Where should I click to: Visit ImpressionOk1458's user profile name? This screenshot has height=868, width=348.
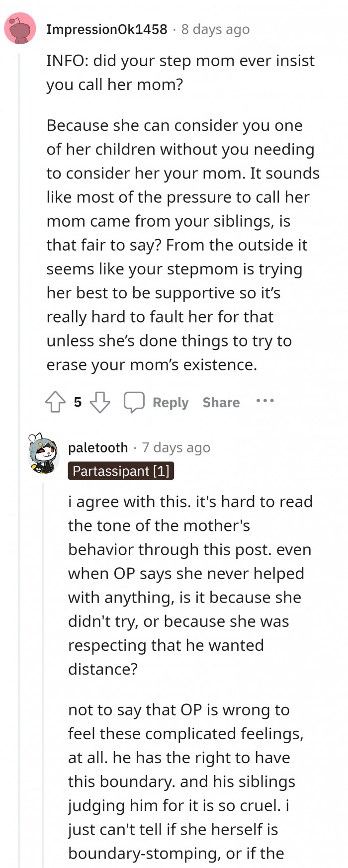[107, 29]
